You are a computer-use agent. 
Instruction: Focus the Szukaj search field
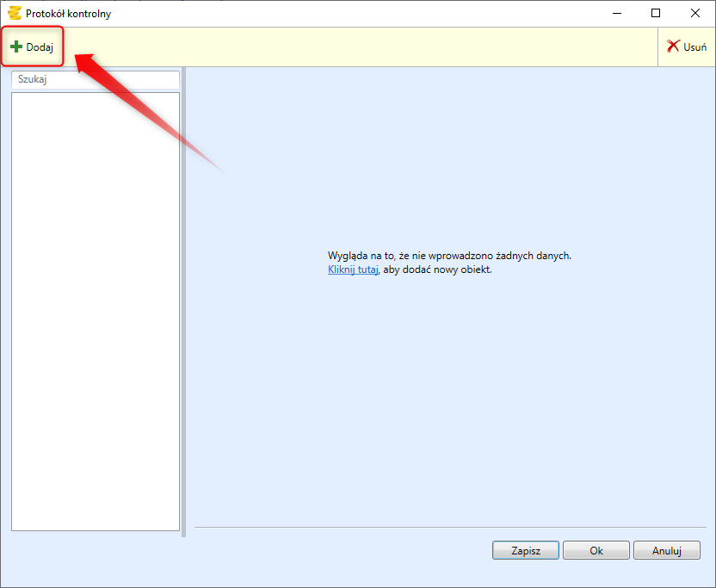95,79
